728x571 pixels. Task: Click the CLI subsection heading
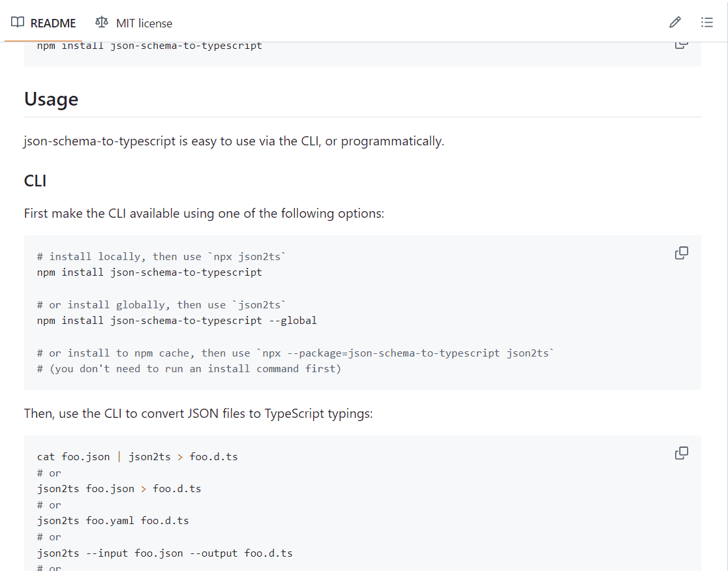35,181
